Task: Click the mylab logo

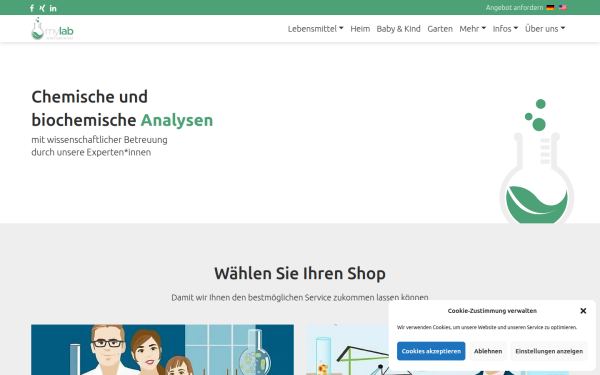Action: tap(52, 28)
